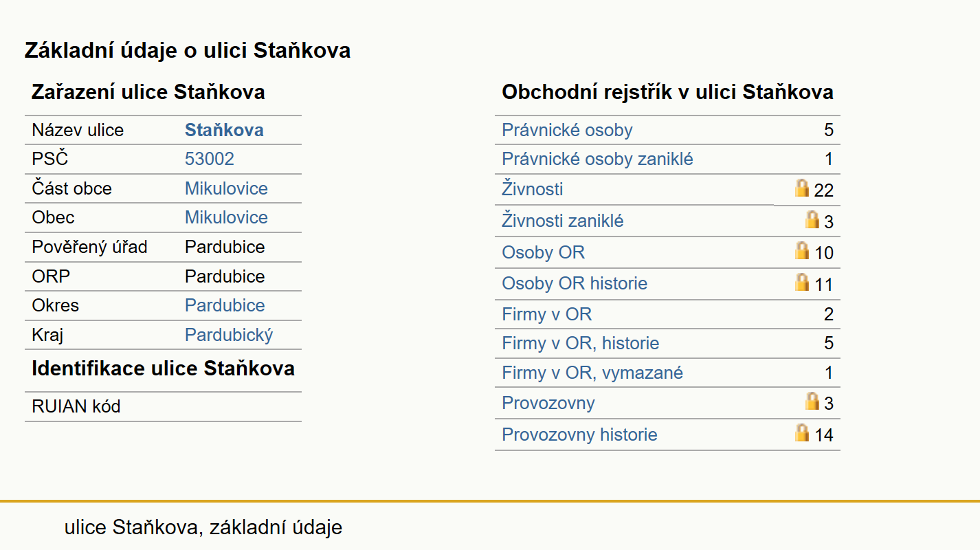Open Mikulovice link in Část obce row
This screenshot has height=550, width=980.
tap(226, 188)
